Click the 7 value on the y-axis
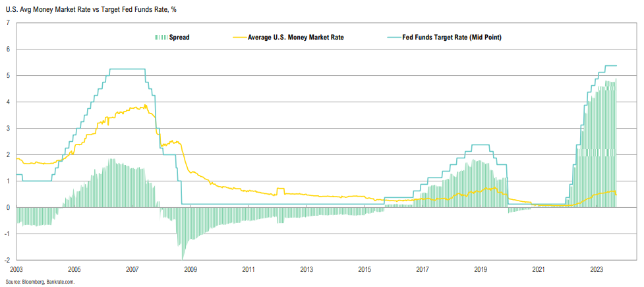 [8, 23]
